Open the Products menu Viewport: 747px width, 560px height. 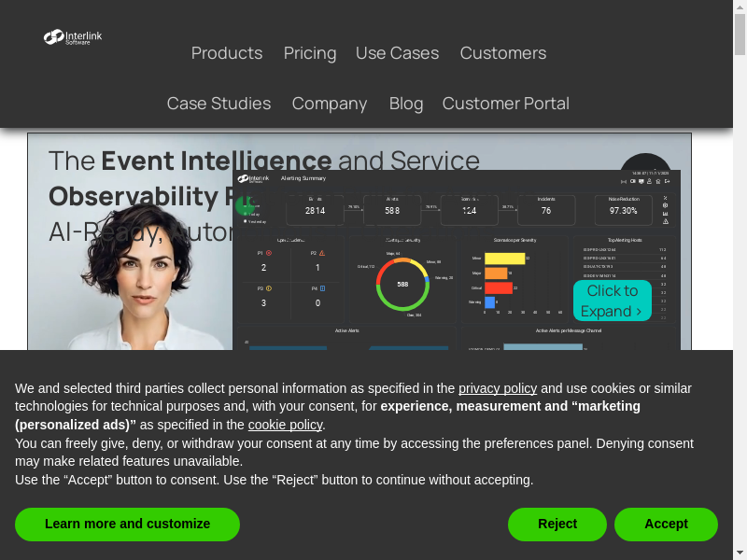tap(227, 53)
